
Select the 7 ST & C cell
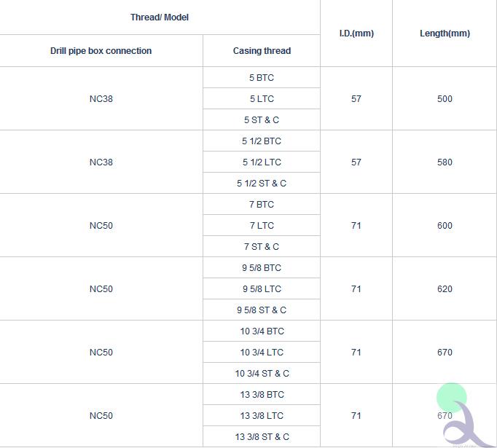[262, 246]
